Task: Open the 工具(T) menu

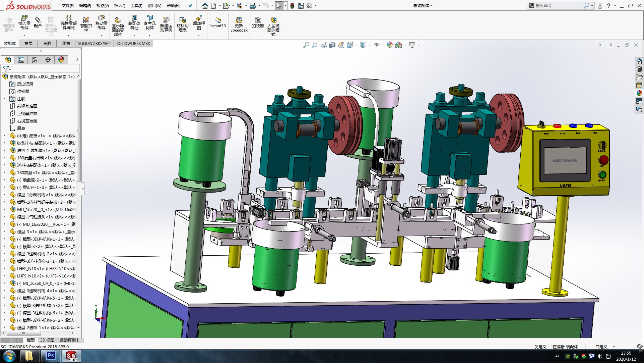Action: [x=136, y=6]
